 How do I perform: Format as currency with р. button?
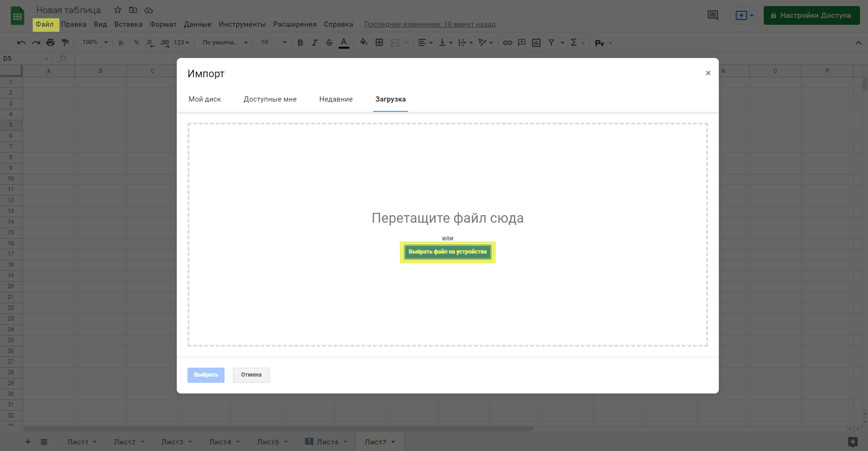[122, 43]
